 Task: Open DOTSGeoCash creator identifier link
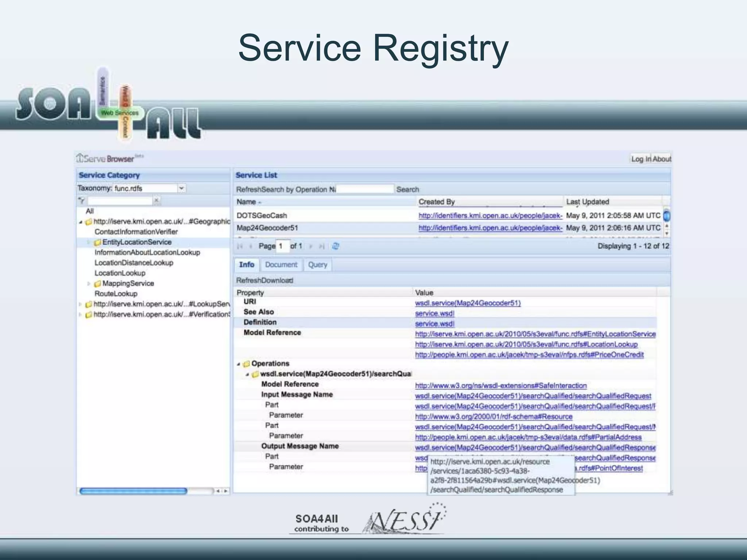point(490,216)
